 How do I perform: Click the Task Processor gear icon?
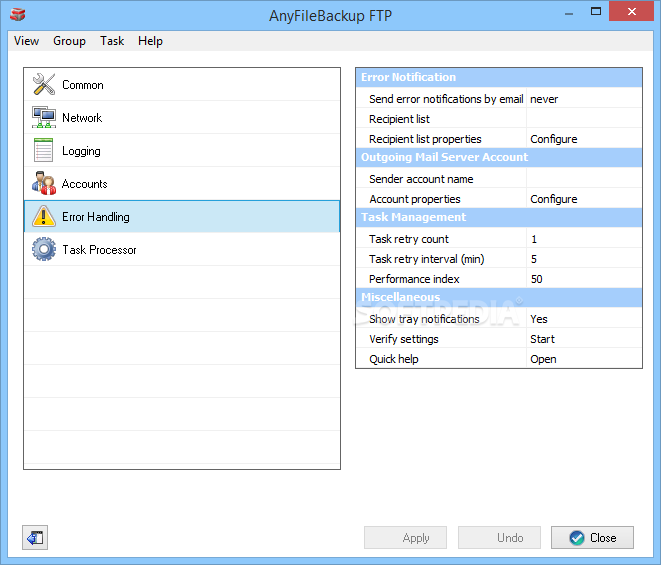tap(44, 249)
